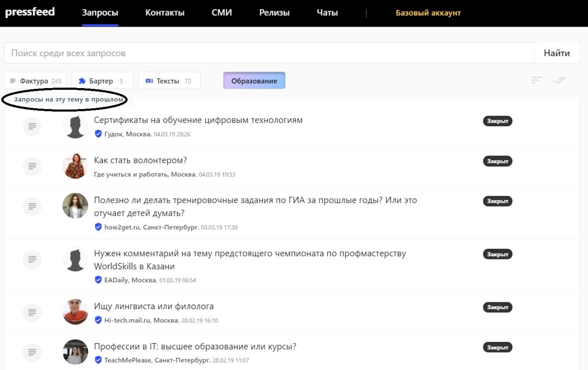Click the sort icon near the filters
588x370 pixels.
click(x=536, y=80)
